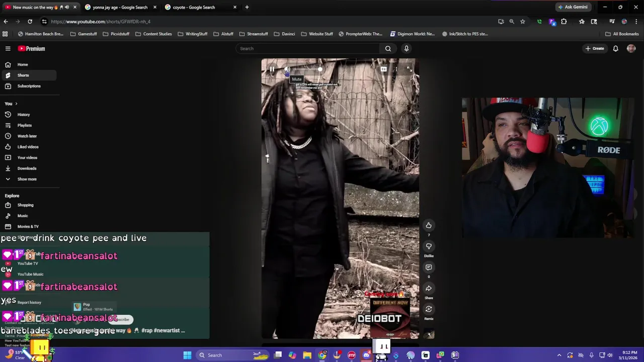The height and width of the screenshot is (362, 644).
Task: Open Discord from the taskbar
Action: click(366, 355)
